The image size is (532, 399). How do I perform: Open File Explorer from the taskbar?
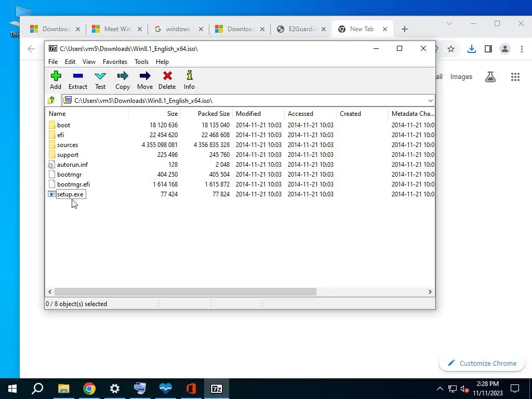click(x=63, y=389)
